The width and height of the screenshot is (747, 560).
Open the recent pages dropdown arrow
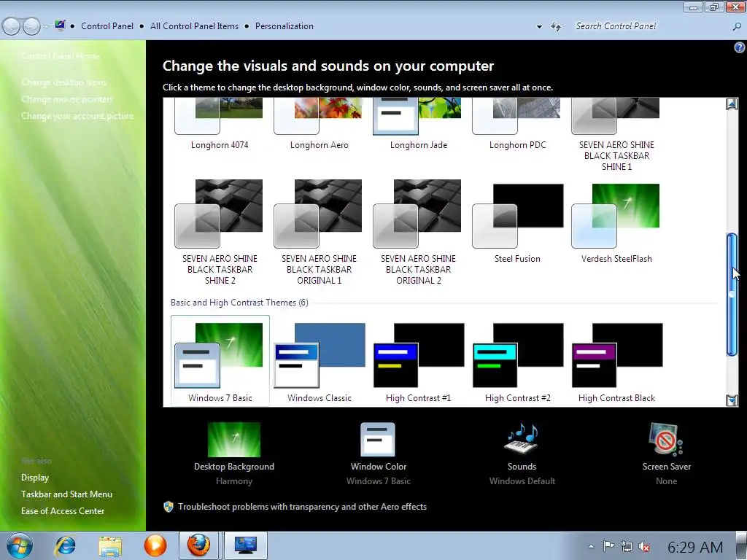[x=46, y=27]
